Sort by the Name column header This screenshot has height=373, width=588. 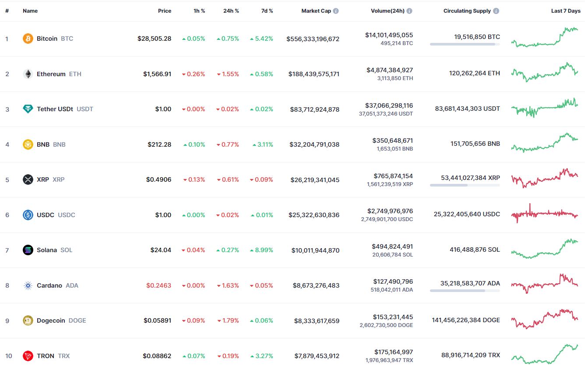point(30,11)
